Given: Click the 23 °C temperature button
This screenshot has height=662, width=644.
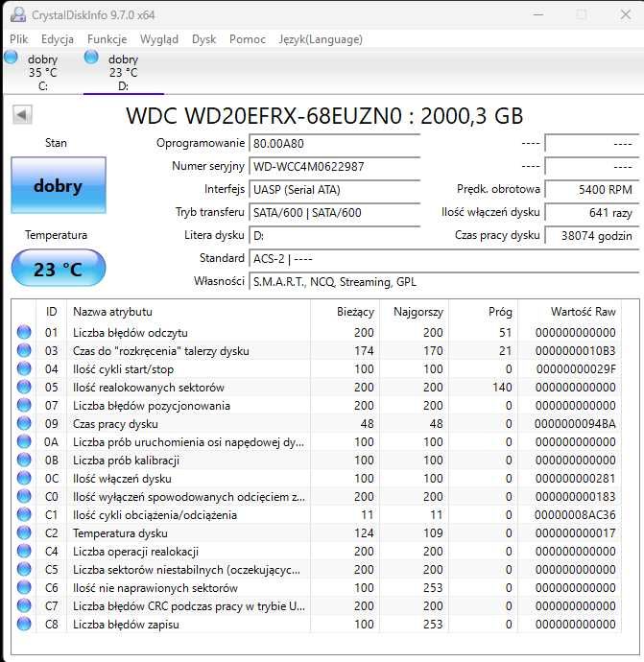Looking at the screenshot, I should click(59, 269).
